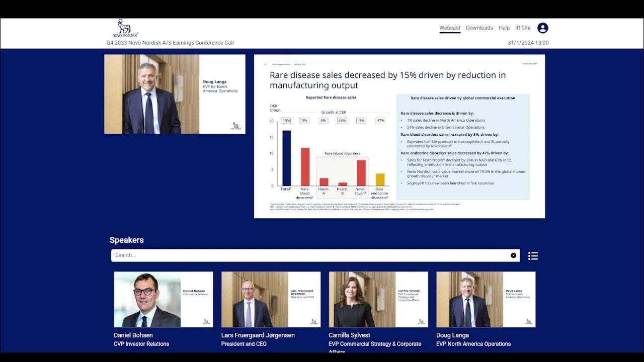Screen dimensions: 644x362
Task: Select the Lars Fruergaard Jørgensen thumbnail
Action: pyautogui.click(x=271, y=300)
